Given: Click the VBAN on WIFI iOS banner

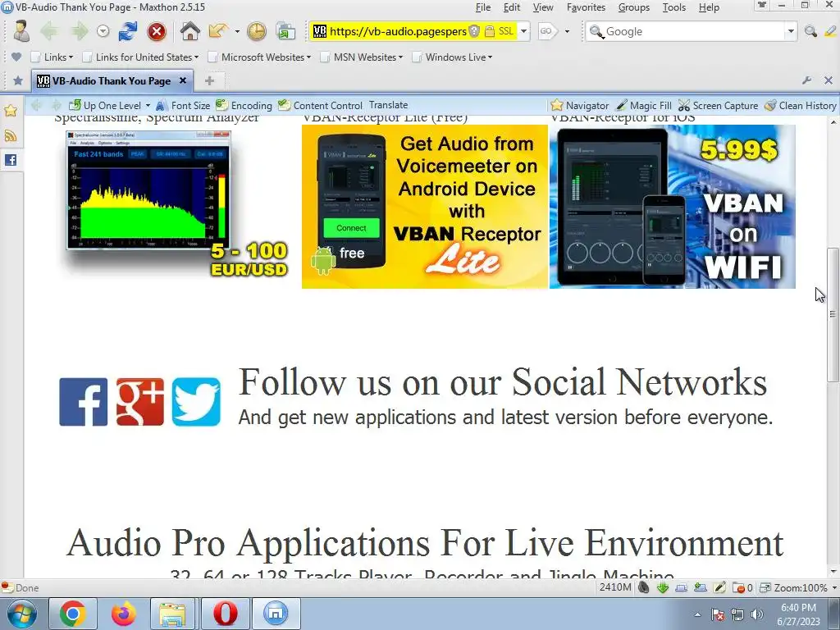Looking at the screenshot, I should coord(673,207).
